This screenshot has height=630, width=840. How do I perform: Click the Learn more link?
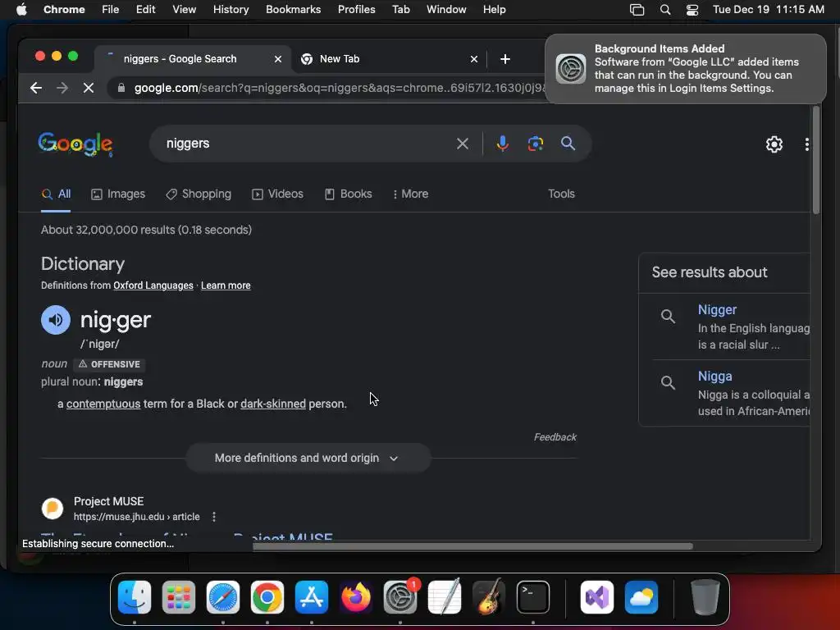[x=226, y=285]
